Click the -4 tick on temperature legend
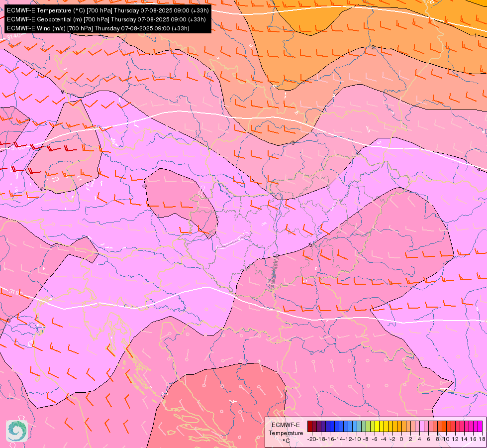This screenshot has width=487, height=448. click(384, 439)
